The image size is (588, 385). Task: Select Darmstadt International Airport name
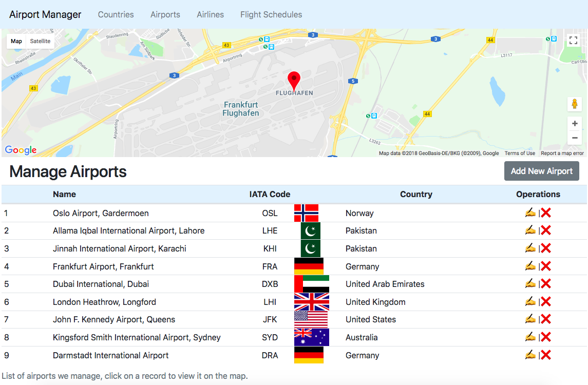(110, 355)
